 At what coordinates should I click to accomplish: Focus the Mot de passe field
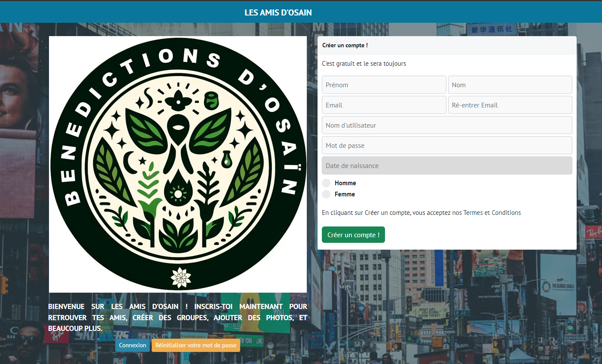coord(446,146)
